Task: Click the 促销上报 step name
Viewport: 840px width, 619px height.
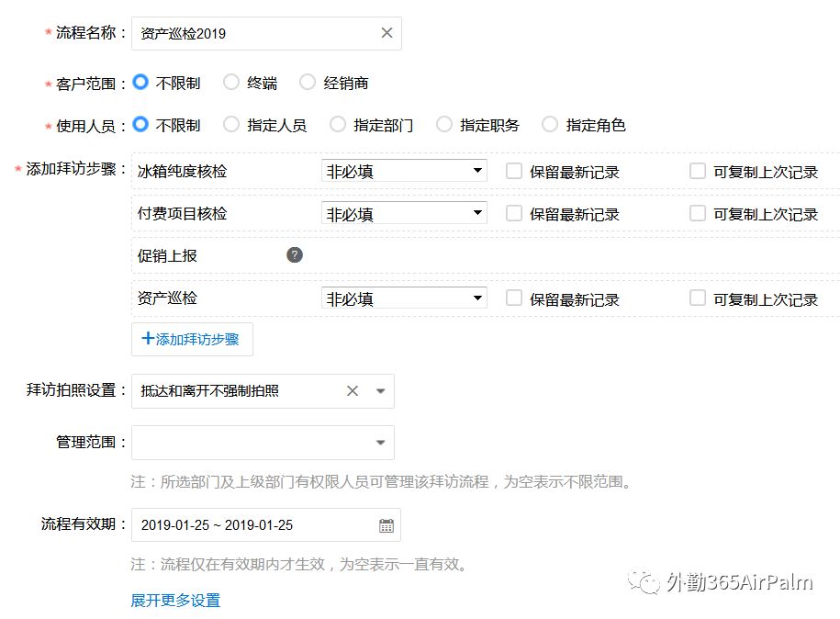Action: click(167, 255)
